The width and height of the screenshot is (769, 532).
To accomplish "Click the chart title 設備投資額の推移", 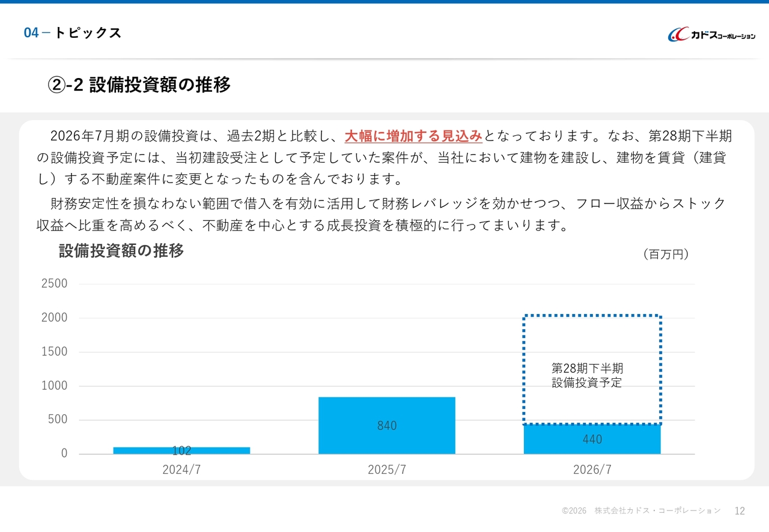I will click(x=121, y=251).
